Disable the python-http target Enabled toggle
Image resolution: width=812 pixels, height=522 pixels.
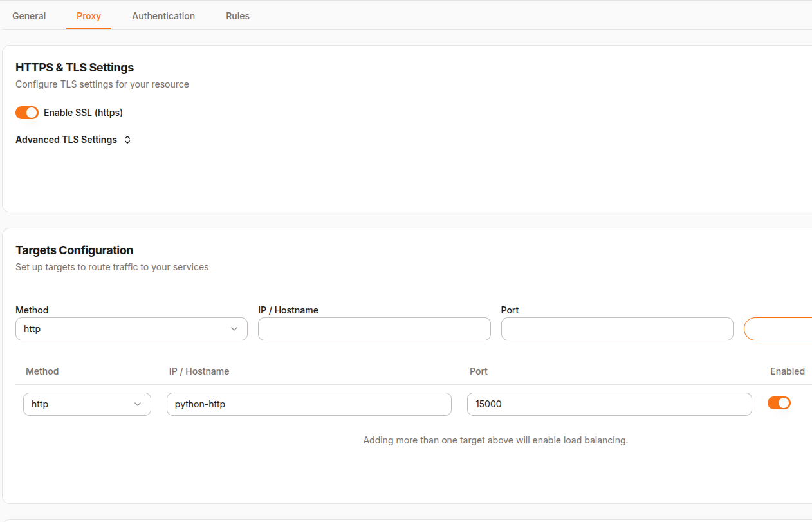(x=779, y=403)
